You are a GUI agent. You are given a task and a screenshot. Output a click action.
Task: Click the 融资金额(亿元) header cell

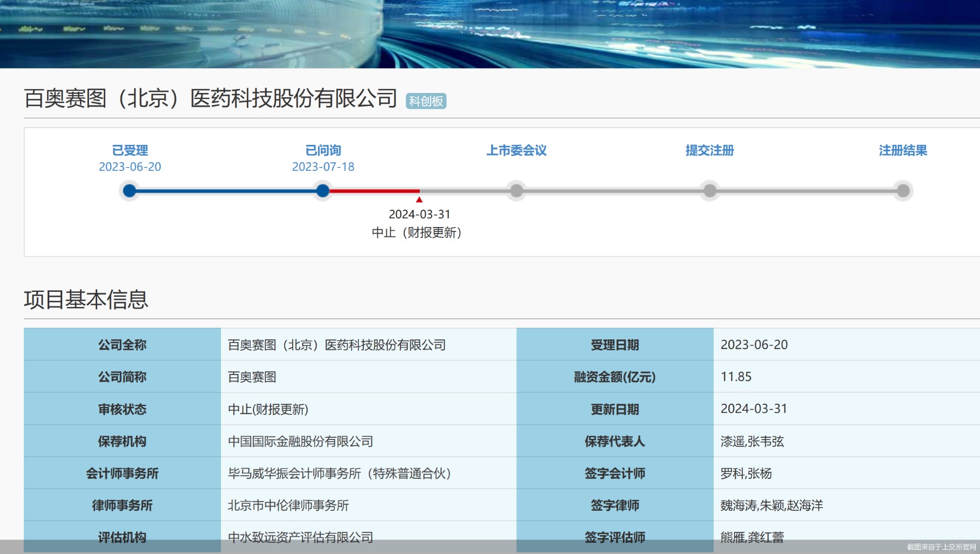tap(615, 377)
